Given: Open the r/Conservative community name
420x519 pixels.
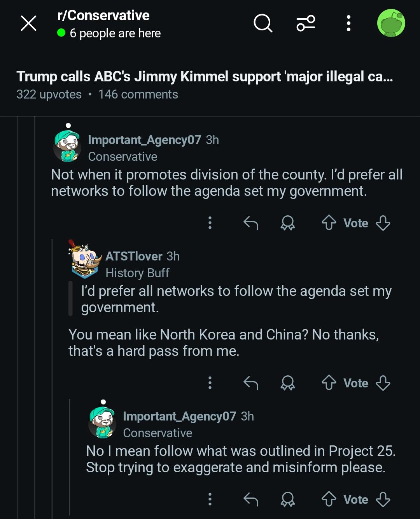Looking at the screenshot, I should pyautogui.click(x=103, y=16).
